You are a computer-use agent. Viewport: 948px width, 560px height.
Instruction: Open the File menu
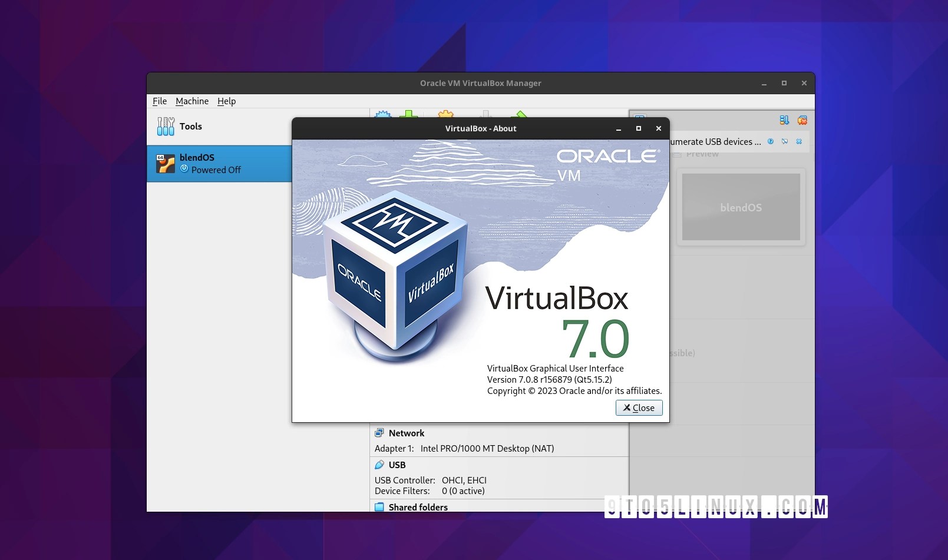159,101
